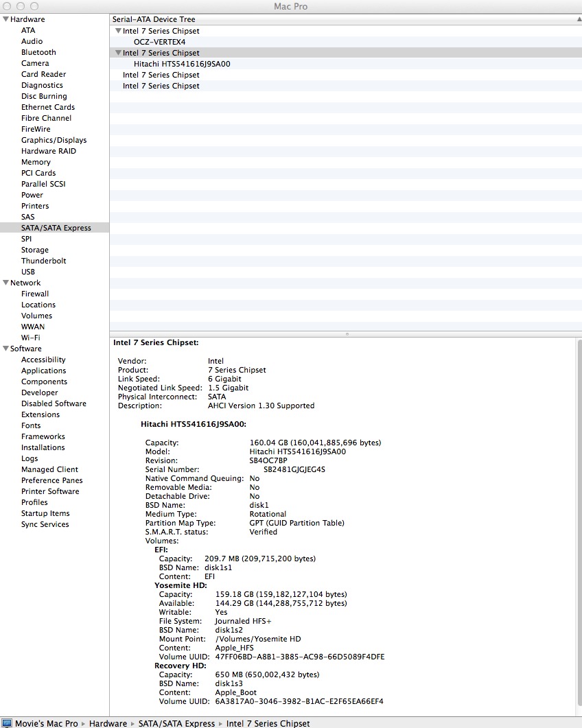Click the pane split divider handle
The width and height of the screenshot is (582, 728).
(347, 334)
